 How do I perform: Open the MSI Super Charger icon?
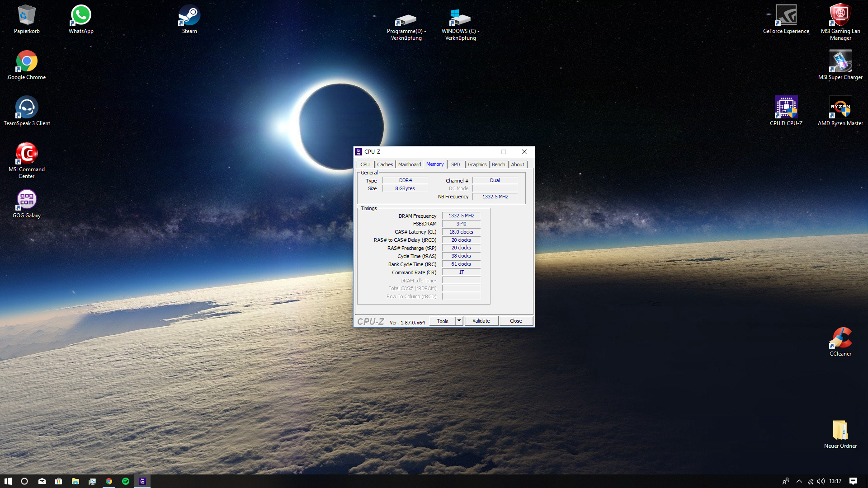click(x=840, y=61)
